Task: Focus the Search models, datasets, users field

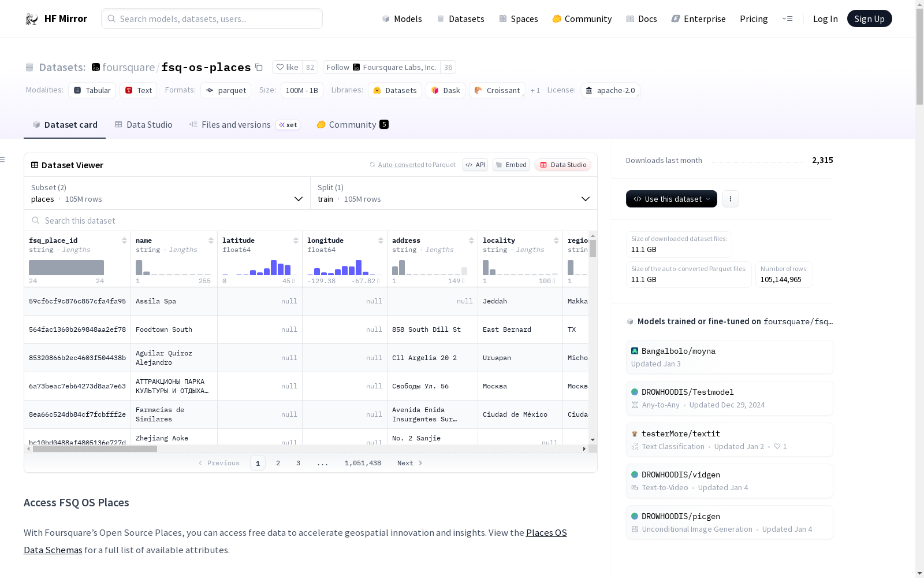Action: [212, 18]
